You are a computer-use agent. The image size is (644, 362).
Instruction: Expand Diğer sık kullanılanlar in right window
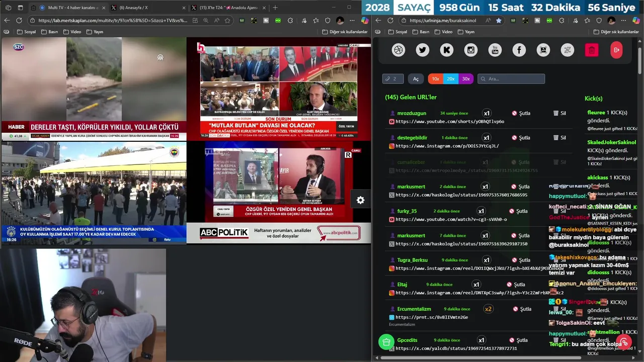click(x=616, y=32)
